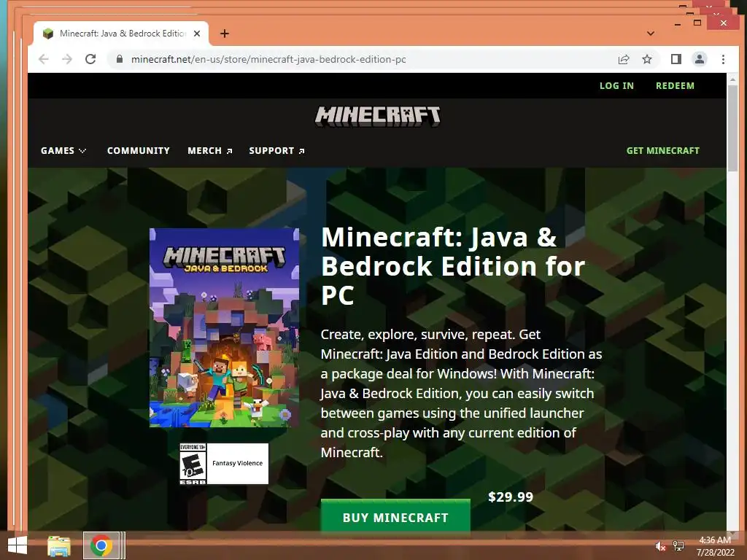Image resolution: width=747 pixels, height=560 pixels.
Task: Click the $29.99 price text
Action: click(510, 497)
